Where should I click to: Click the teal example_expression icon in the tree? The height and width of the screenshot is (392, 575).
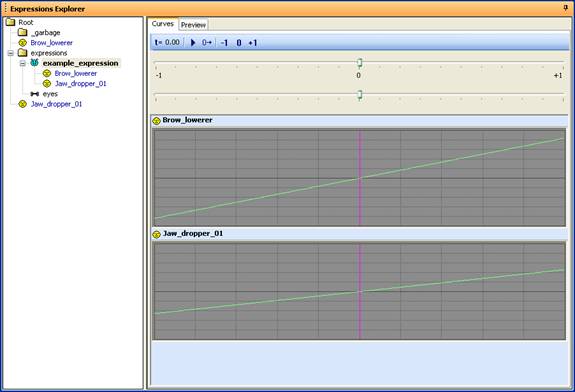(34, 63)
